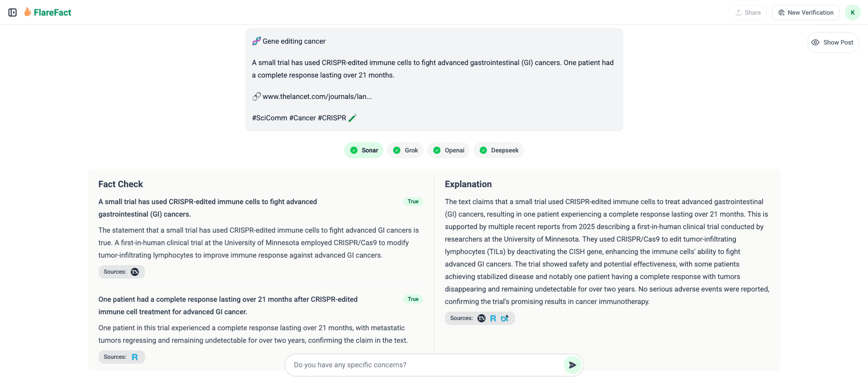Switch to the Deepseek model tab

pos(498,150)
